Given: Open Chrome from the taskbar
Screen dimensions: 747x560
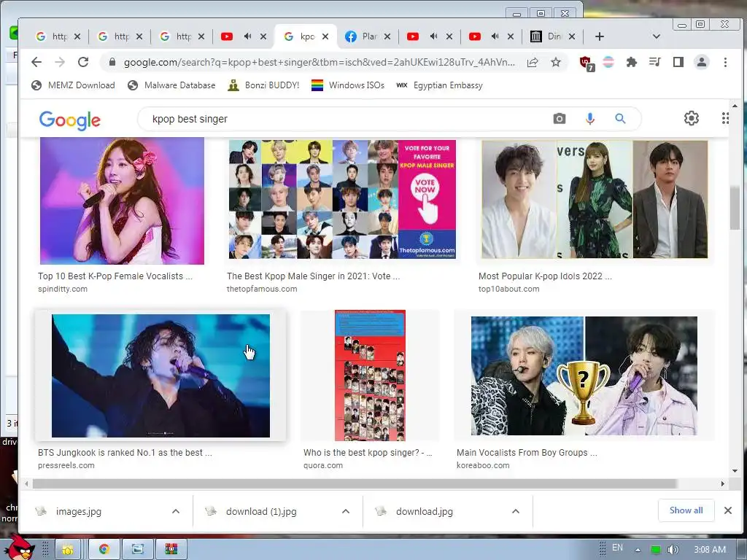Looking at the screenshot, I should [104, 550].
